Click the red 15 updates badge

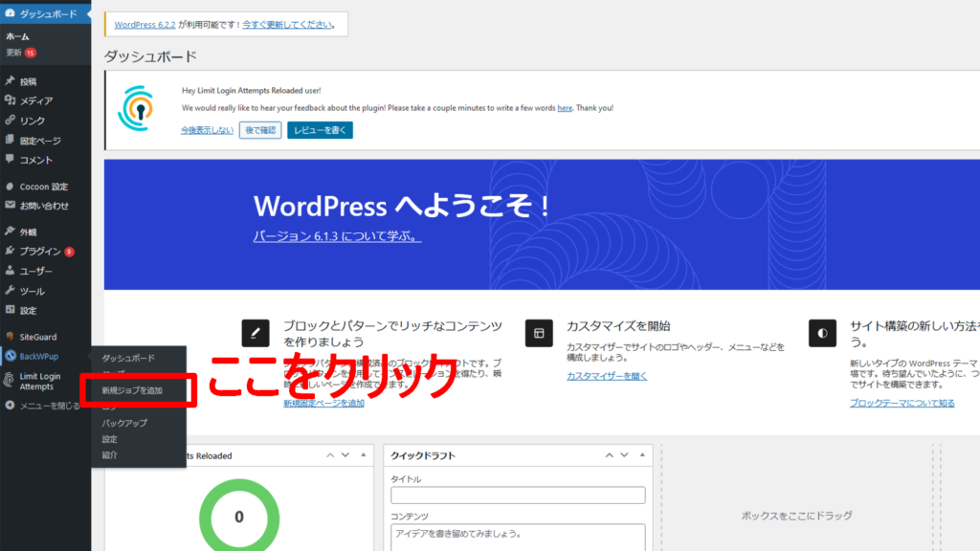click(x=30, y=54)
